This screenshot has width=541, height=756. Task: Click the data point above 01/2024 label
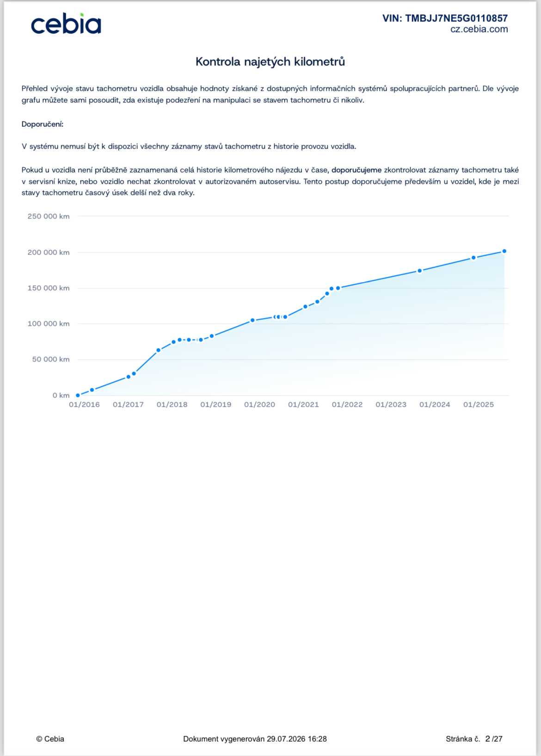(x=419, y=271)
